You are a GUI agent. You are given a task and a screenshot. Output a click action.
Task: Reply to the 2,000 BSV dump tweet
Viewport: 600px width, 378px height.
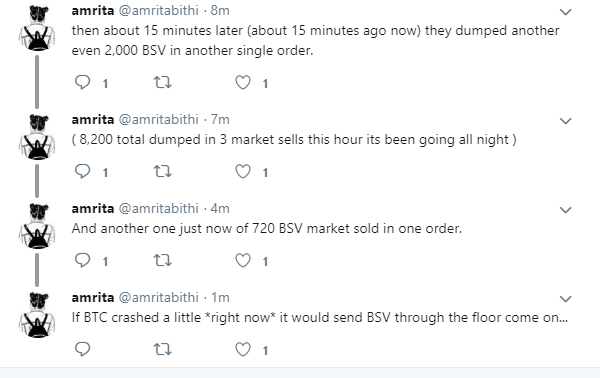82,82
